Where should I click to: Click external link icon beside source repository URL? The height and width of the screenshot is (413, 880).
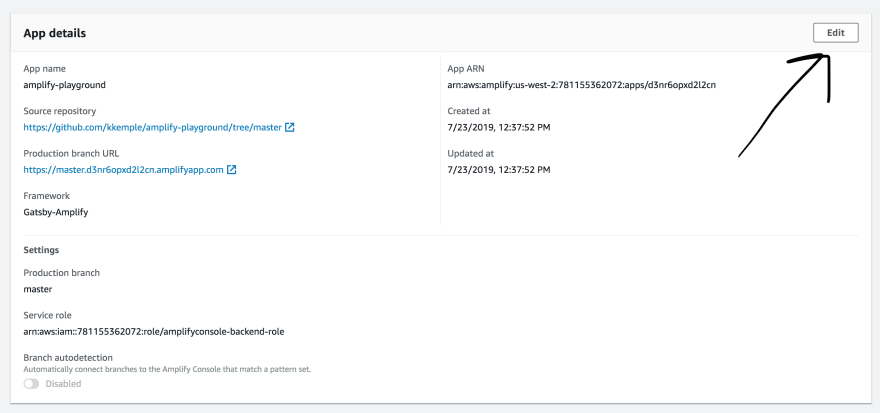(290, 127)
